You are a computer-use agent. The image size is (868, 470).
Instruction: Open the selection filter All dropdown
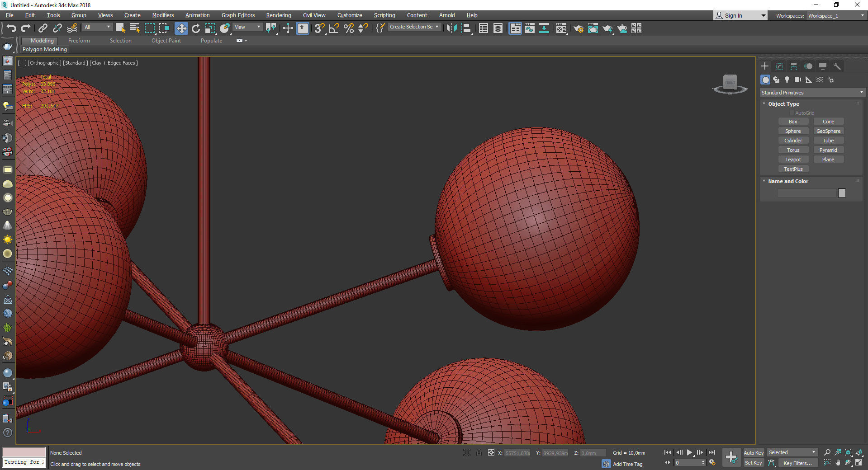[x=97, y=27]
